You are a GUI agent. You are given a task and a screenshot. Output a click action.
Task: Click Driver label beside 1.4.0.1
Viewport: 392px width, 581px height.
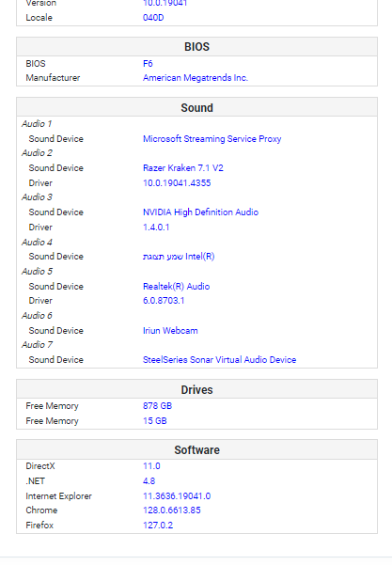tap(40, 228)
